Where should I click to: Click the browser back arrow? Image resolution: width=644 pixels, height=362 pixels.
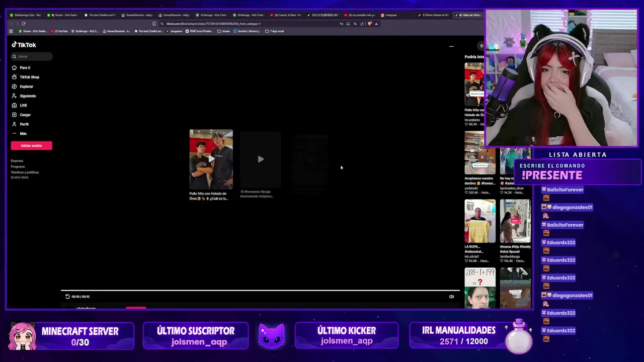(x=11, y=24)
